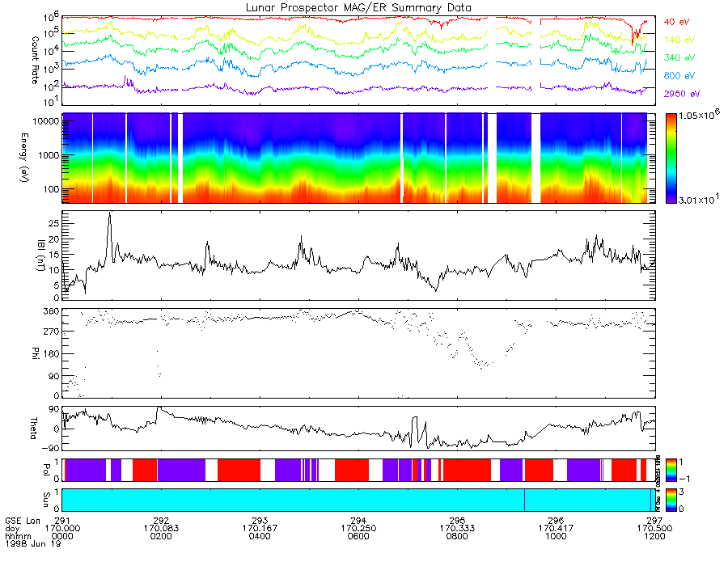This screenshot has height=566, width=728.
Task: Click the '170.417' day-of-year value
Action: point(557,529)
